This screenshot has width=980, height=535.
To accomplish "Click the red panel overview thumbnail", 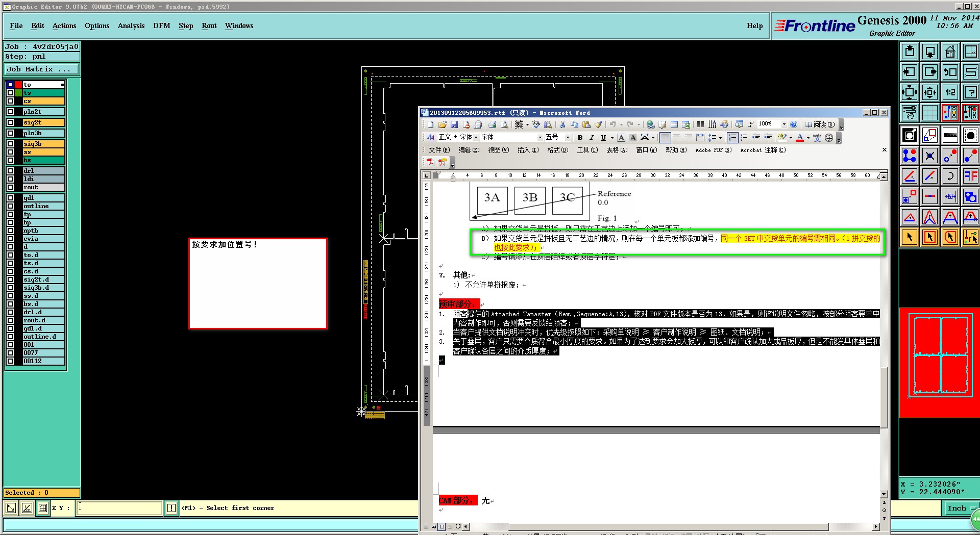I will point(940,363).
